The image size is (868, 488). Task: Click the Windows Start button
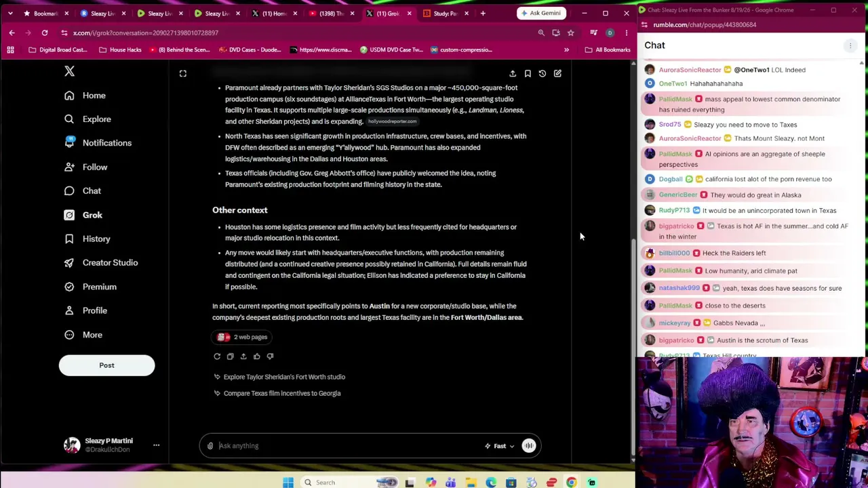288,483
